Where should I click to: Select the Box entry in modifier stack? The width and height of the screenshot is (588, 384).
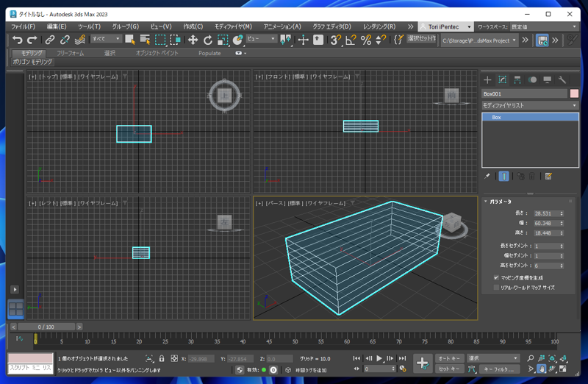pyautogui.click(x=530, y=117)
